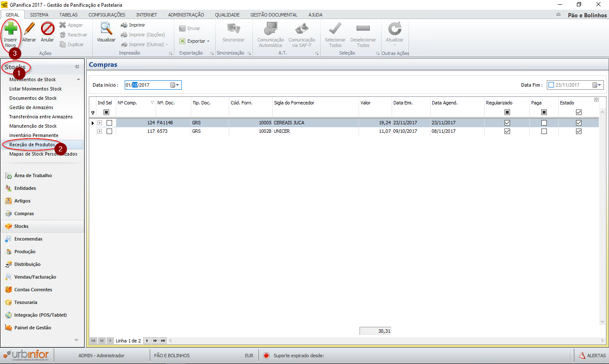Expand row 124 with plus button
Viewport: 609px width, 364px height.
click(x=100, y=123)
